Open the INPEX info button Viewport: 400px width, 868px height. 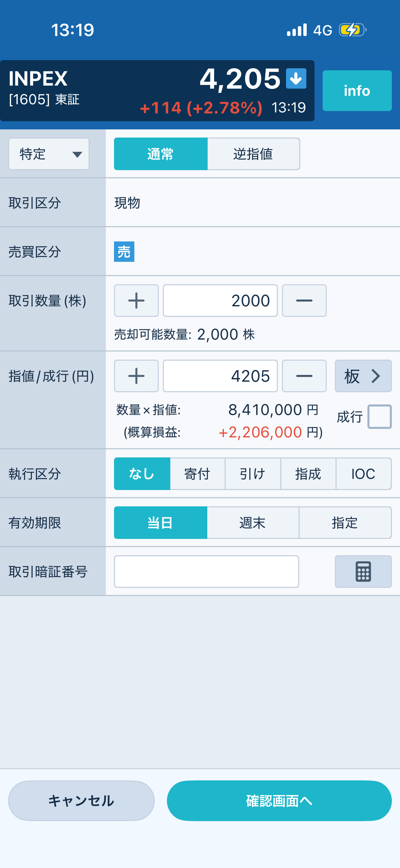point(357,91)
